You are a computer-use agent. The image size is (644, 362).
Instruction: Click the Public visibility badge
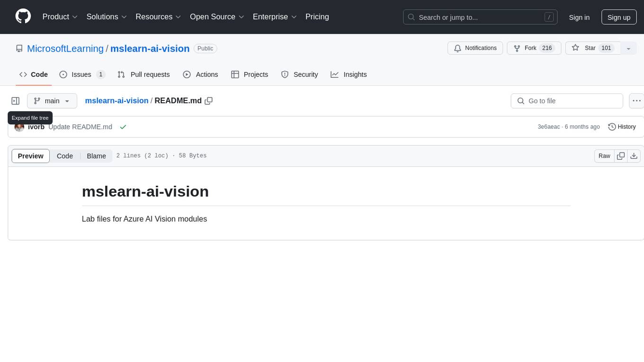click(205, 48)
